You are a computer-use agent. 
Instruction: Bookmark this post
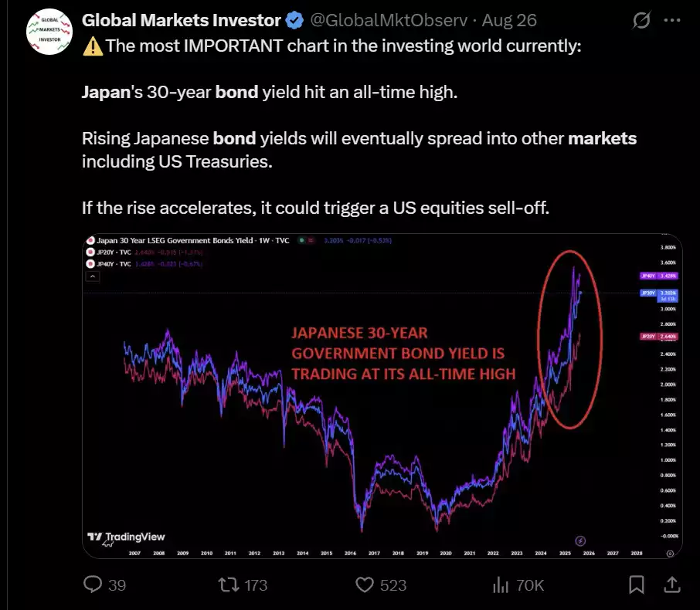(636, 585)
